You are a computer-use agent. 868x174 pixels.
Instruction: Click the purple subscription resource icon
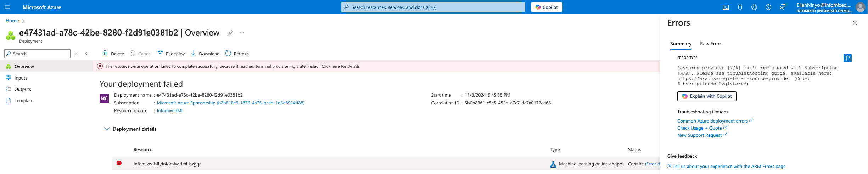104,98
